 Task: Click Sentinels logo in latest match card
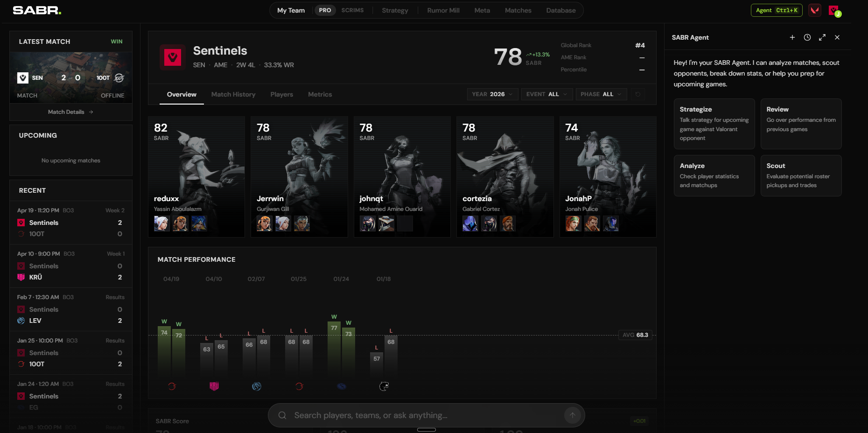[x=23, y=78]
